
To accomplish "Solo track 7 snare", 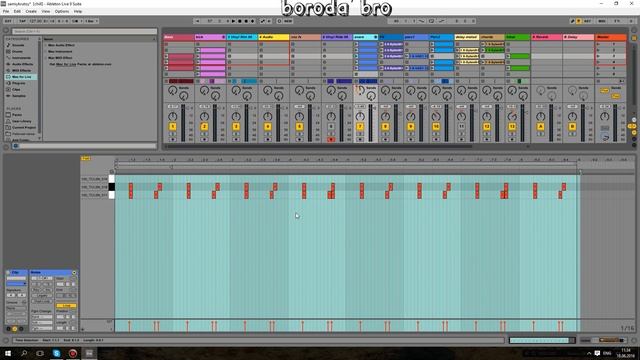I will [x=360, y=134].
